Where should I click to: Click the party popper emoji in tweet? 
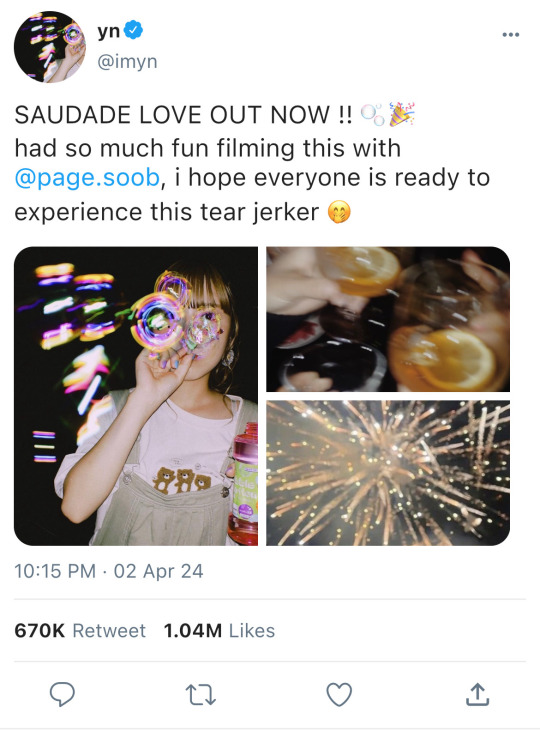402,114
